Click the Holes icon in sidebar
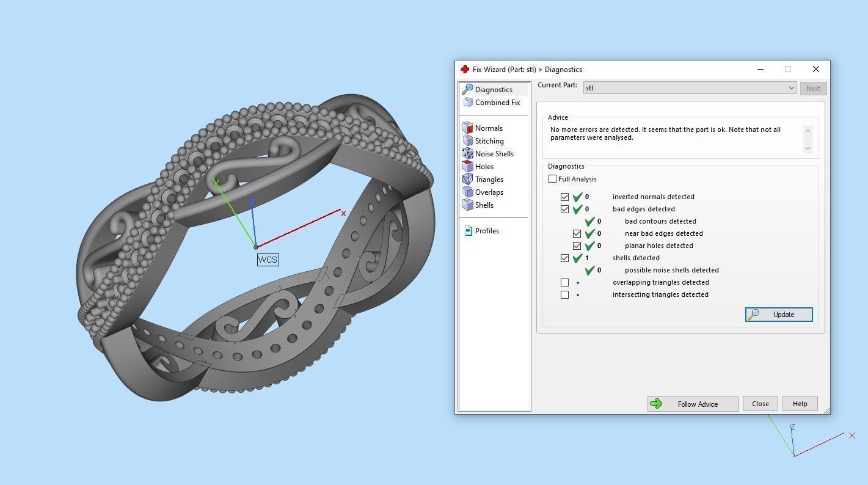Viewport: 868px width, 485px height. tap(468, 167)
